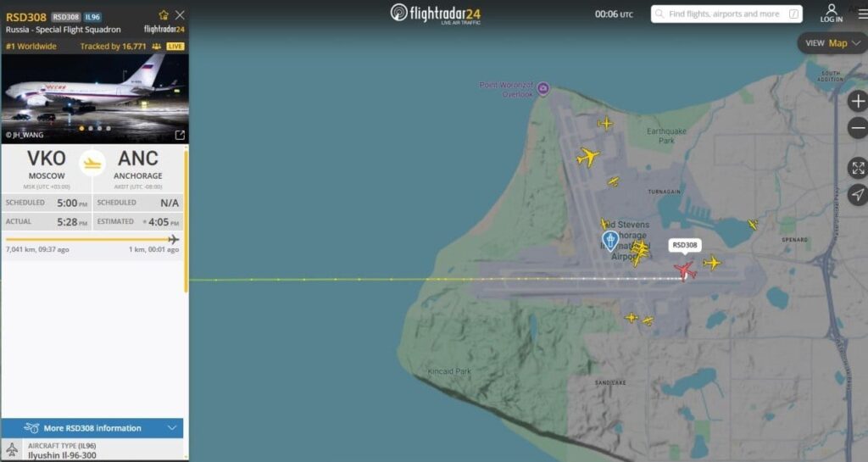The width and height of the screenshot is (868, 462).
Task: Select the first photo carousel dot
Action: click(82, 128)
